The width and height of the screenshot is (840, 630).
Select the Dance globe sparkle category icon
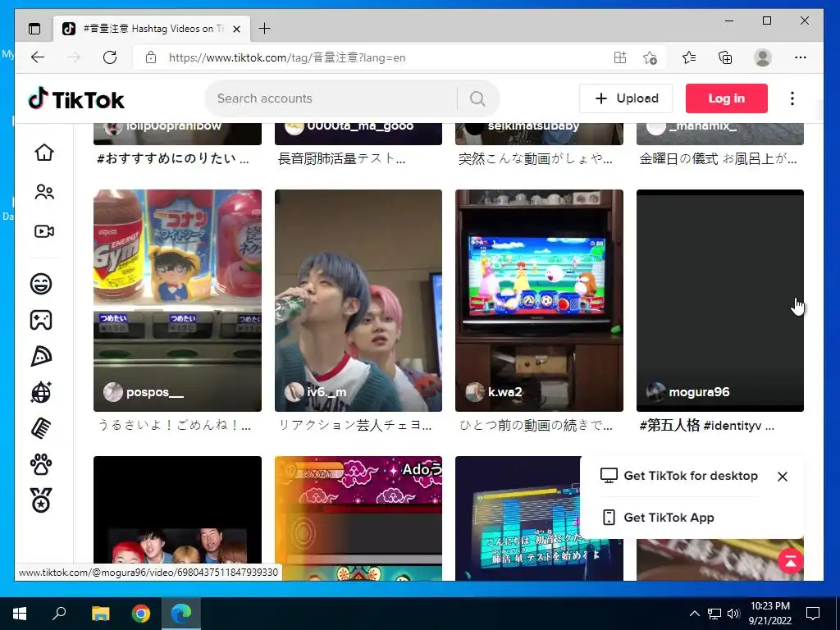41,392
